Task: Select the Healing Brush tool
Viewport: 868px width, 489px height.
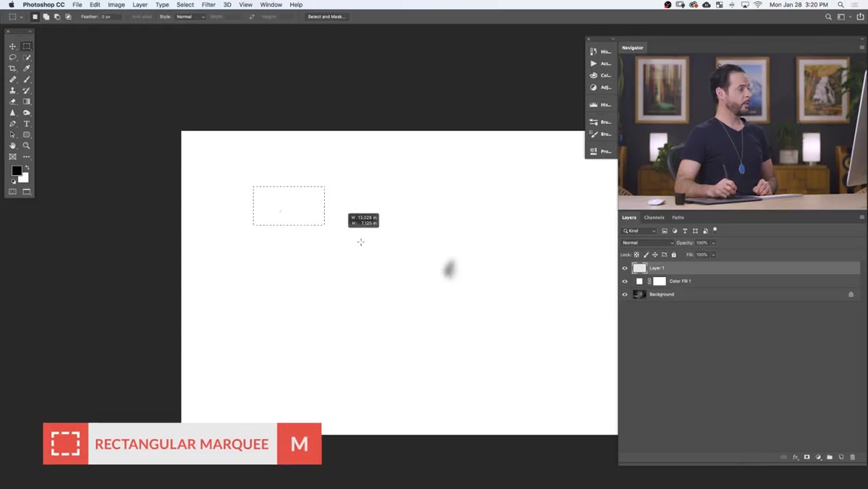Action: tap(12, 80)
